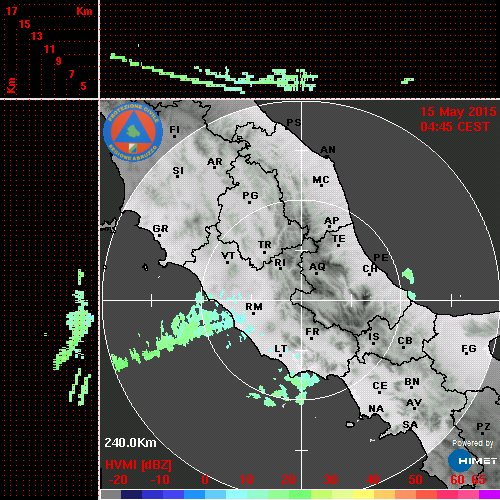The height and width of the screenshot is (500, 500).
Task: Click the date text '15 May 2015'
Action: click(x=458, y=112)
